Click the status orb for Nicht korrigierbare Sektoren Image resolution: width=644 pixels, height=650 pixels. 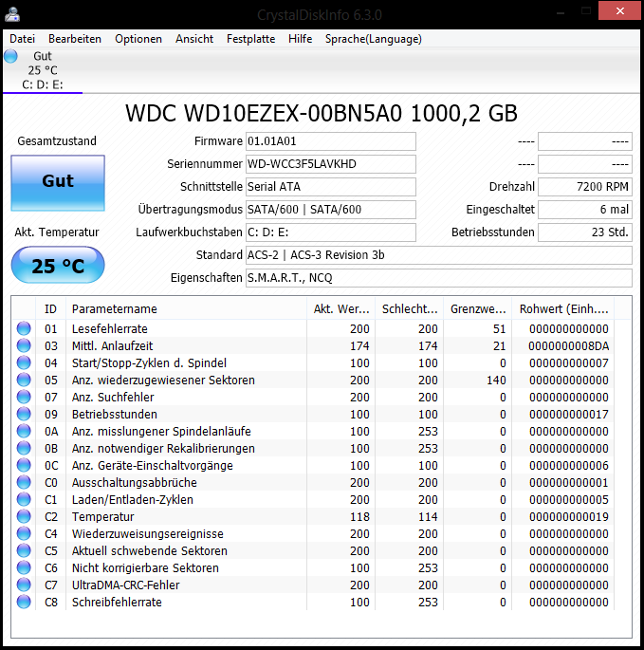point(24,567)
